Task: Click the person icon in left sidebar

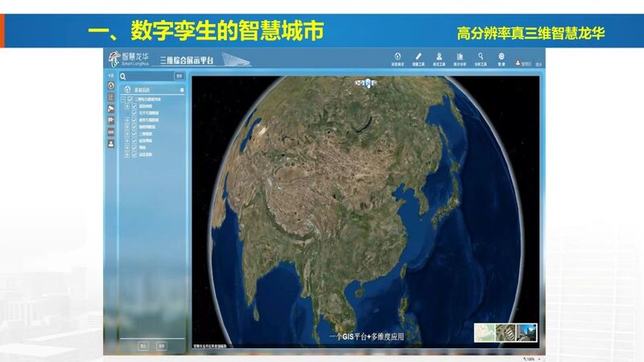Action: click(x=111, y=142)
